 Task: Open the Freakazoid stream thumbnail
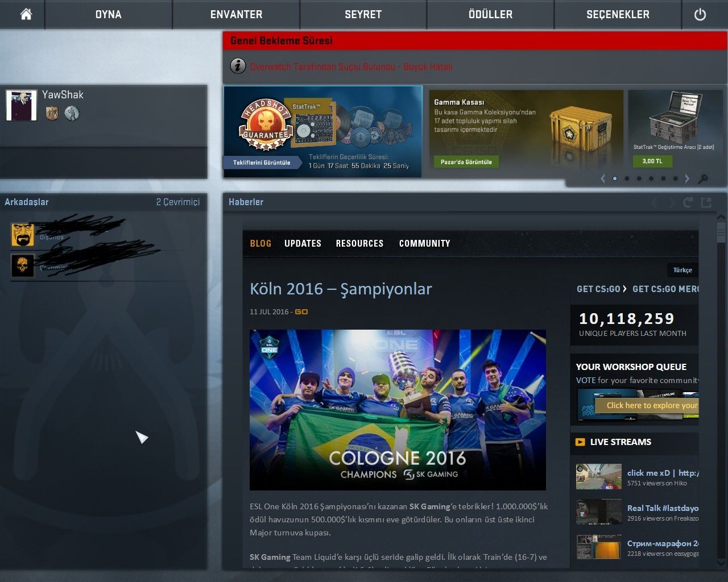(599, 512)
